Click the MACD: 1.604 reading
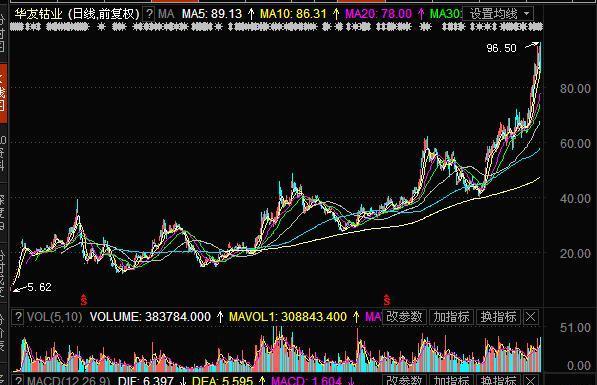 [306, 380]
